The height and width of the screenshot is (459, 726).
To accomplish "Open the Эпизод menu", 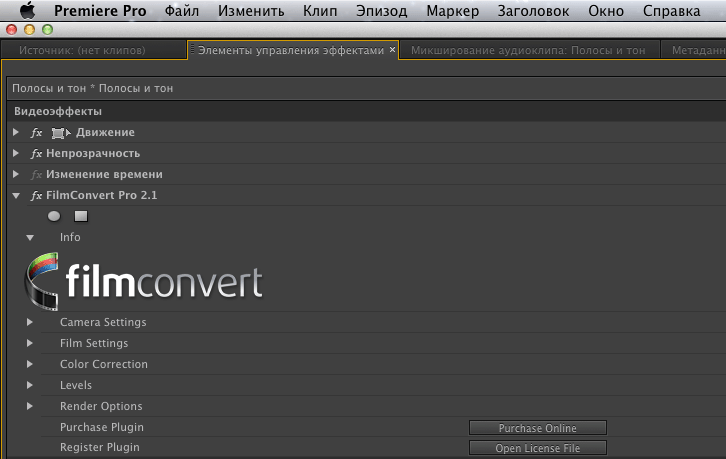I will (x=382, y=11).
